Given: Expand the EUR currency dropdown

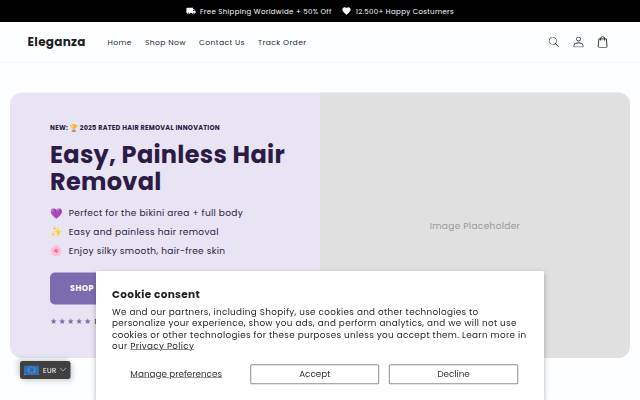Looking at the screenshot, I should pyautogui.click(x=45, y=370).
